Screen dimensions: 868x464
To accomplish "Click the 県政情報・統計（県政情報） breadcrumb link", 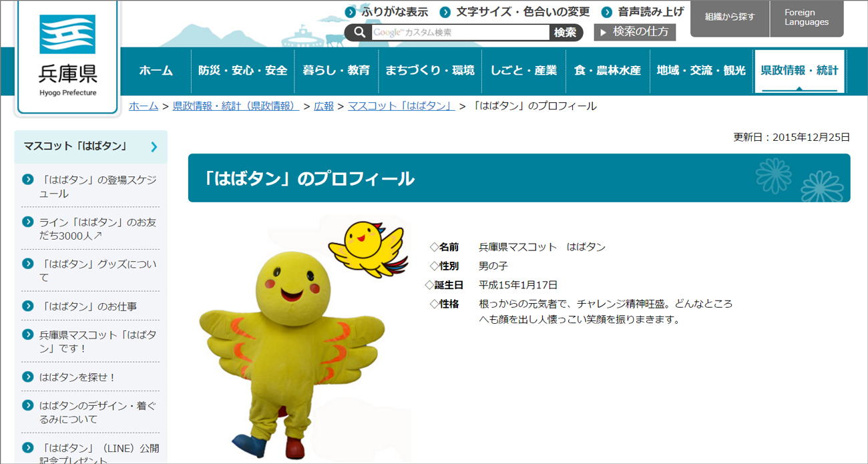I will pos(236,106).
